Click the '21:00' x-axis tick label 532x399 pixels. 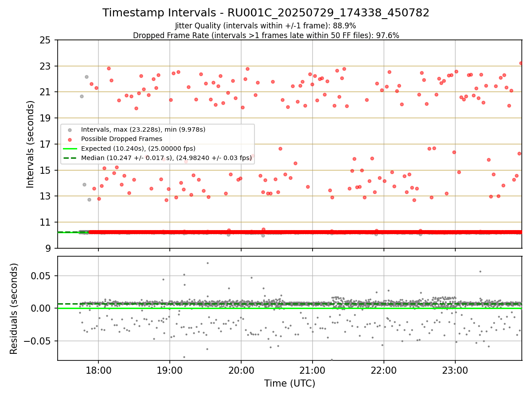(x=313, y=370)
